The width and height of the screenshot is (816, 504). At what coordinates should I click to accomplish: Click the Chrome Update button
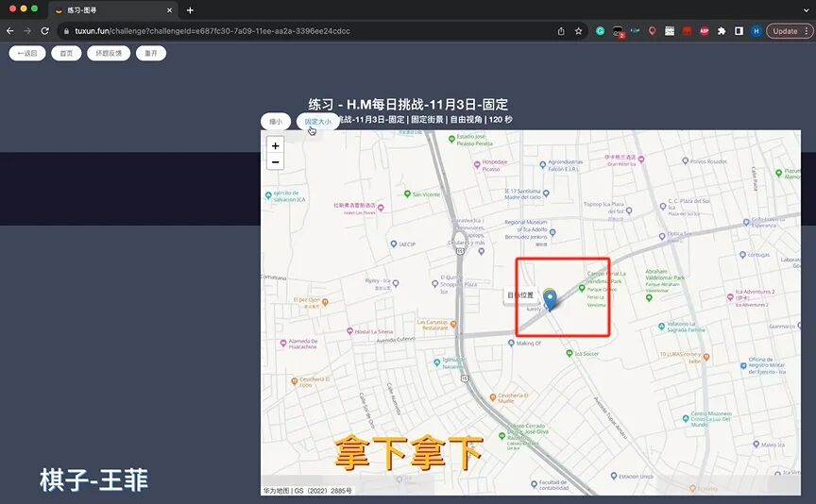[x=785, y=31]
